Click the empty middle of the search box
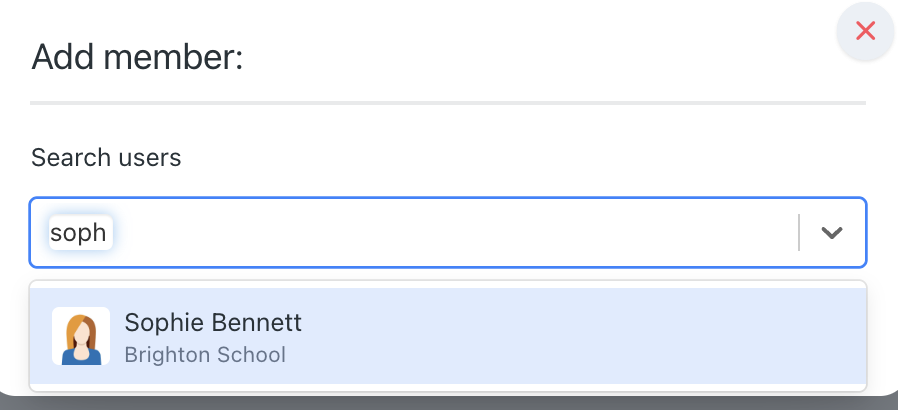Screen dimensions: 898x410 pos(452,232)
